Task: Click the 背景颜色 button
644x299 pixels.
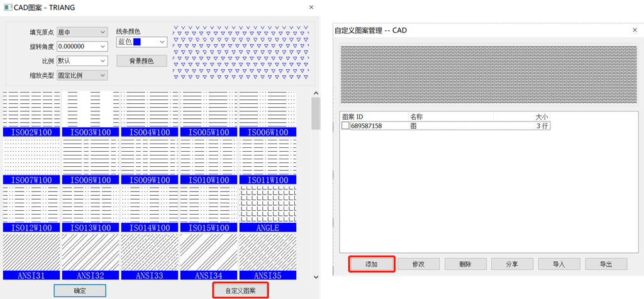Action: point(142,61)
